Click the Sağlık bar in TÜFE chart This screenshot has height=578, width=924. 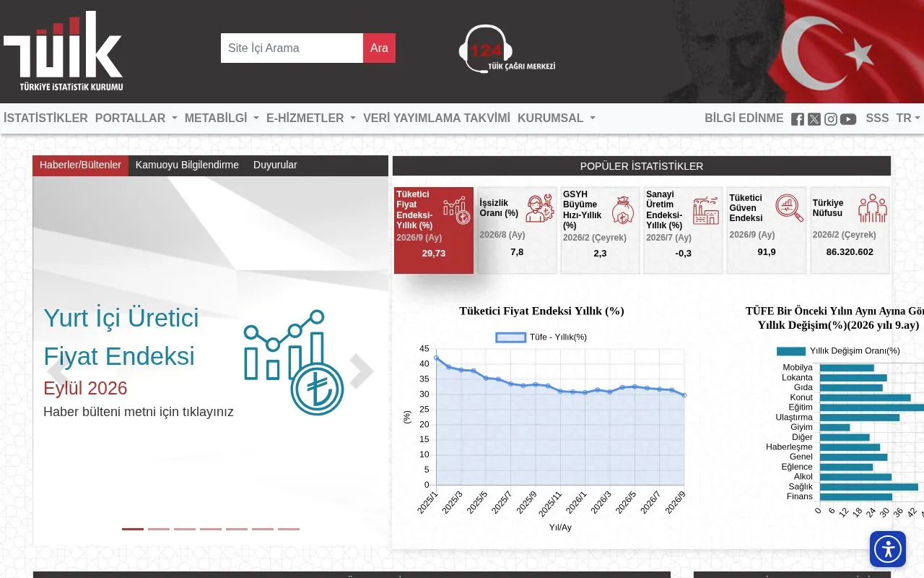(x=868, y=487)
